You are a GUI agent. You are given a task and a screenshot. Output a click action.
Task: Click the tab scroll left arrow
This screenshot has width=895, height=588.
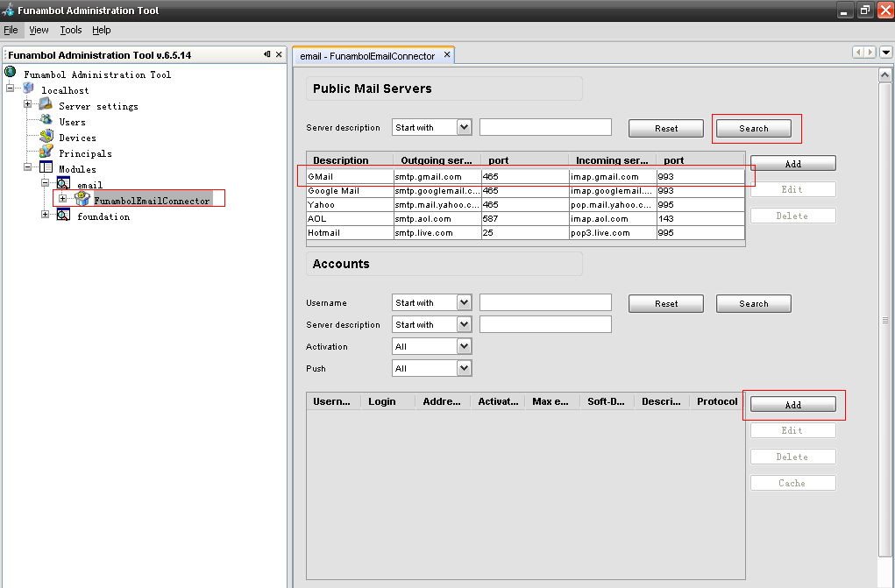(858, 52)
